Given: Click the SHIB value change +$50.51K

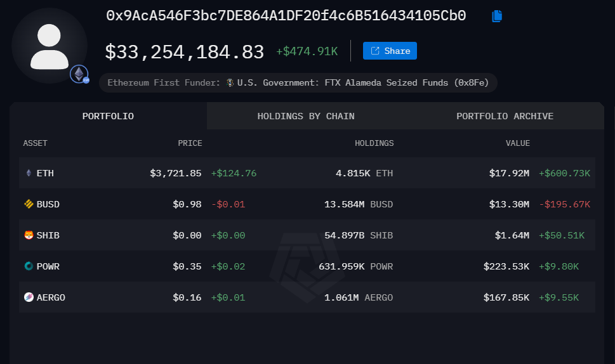Looking at the screenshot, I should tap(562, 235).
